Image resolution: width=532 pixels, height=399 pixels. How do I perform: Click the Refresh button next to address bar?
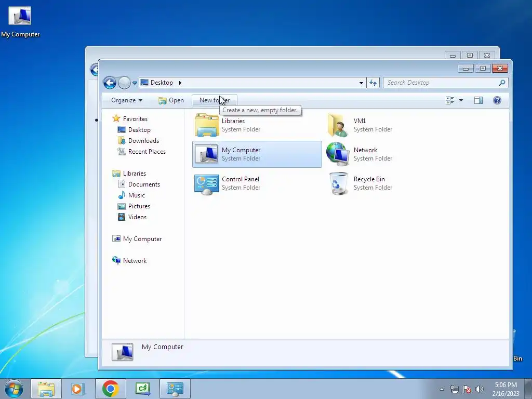pos(373,83)
